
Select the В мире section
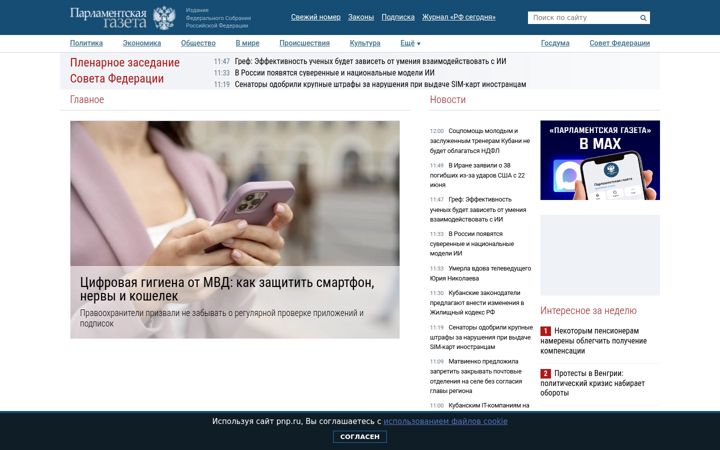pos(248,43)
